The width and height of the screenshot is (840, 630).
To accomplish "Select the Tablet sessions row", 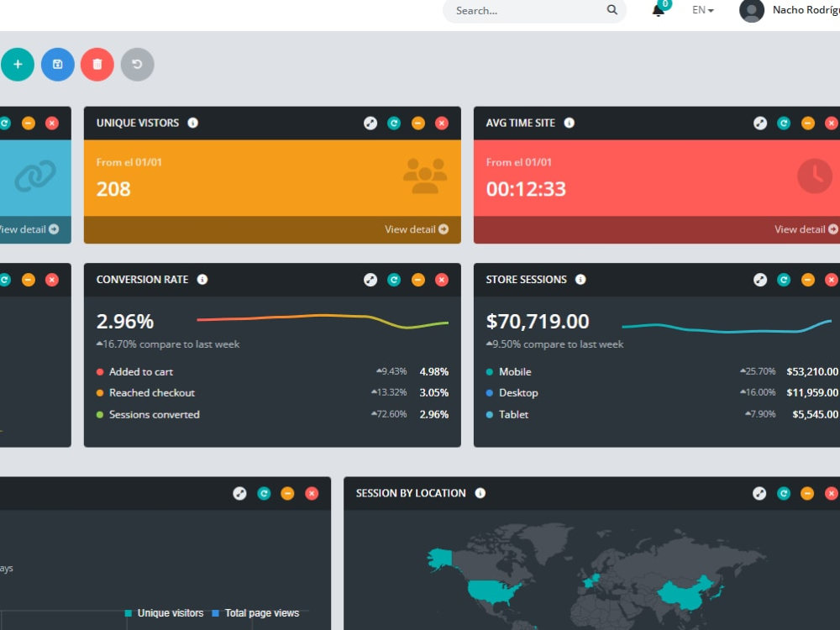I will click(662, 414).
